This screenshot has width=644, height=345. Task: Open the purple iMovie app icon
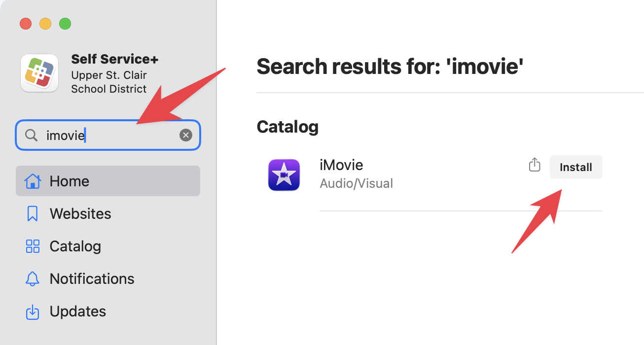284,175
